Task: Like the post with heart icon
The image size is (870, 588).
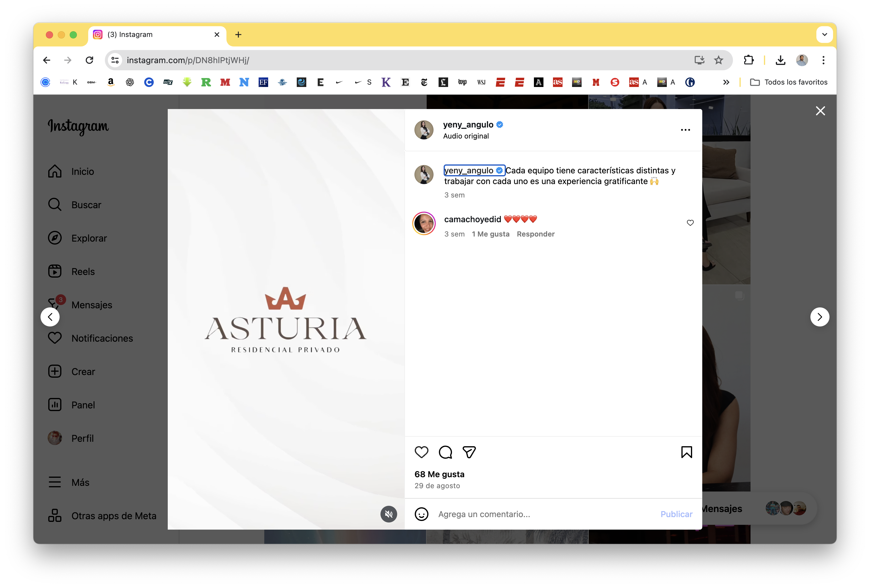Action: 421,452
